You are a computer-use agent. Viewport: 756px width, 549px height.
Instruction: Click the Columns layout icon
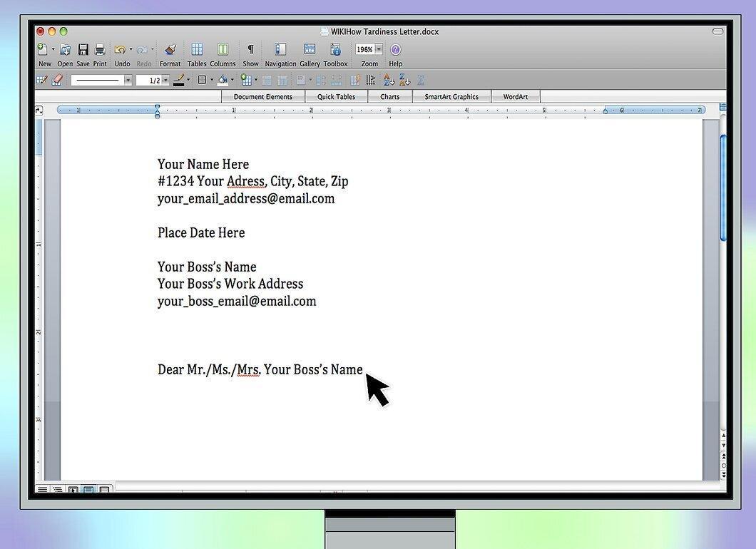point(223,49)
